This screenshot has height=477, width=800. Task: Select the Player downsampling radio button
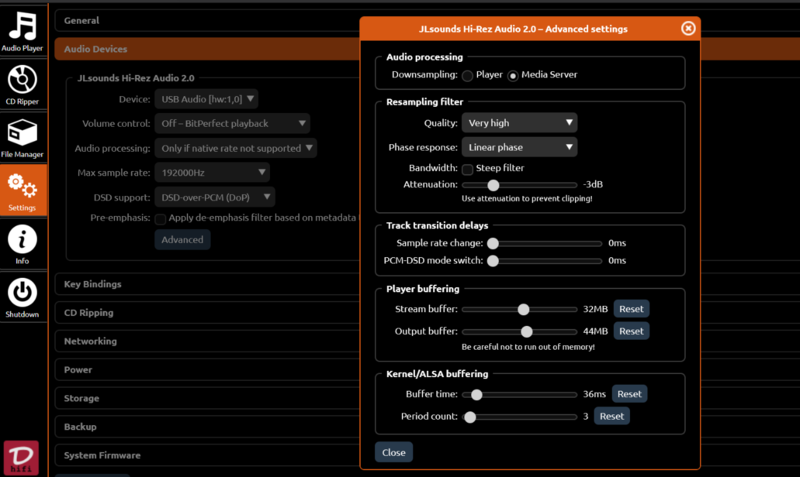tap(467, 75)
